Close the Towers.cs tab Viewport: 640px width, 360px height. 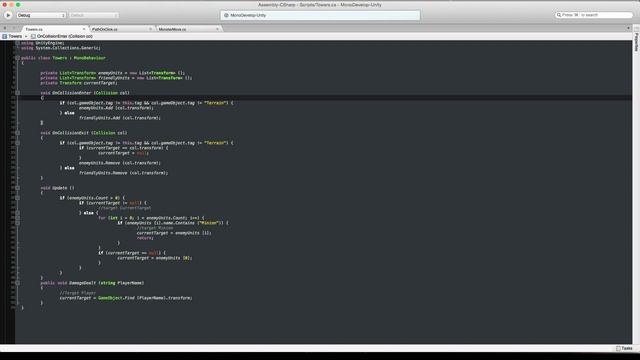(84, 29)
